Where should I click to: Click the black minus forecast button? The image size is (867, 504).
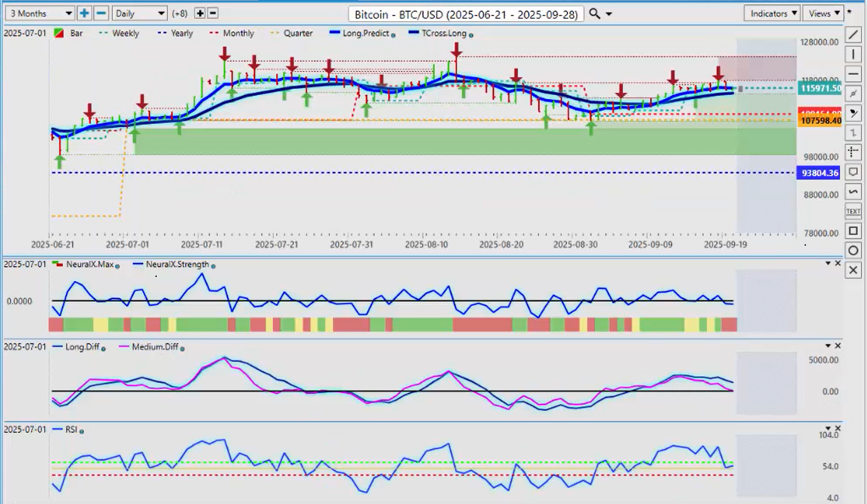tap(213, 14)
